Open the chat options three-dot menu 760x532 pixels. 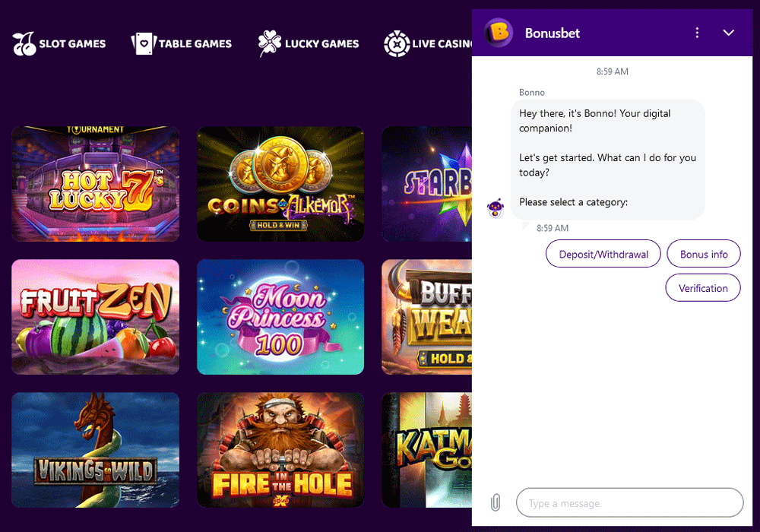click(697, 33)
